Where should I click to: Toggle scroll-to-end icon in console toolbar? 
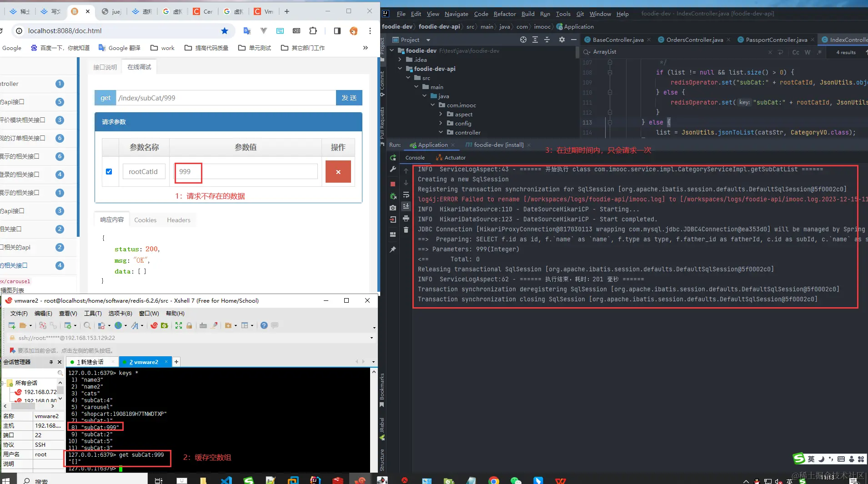coord(406,206)
